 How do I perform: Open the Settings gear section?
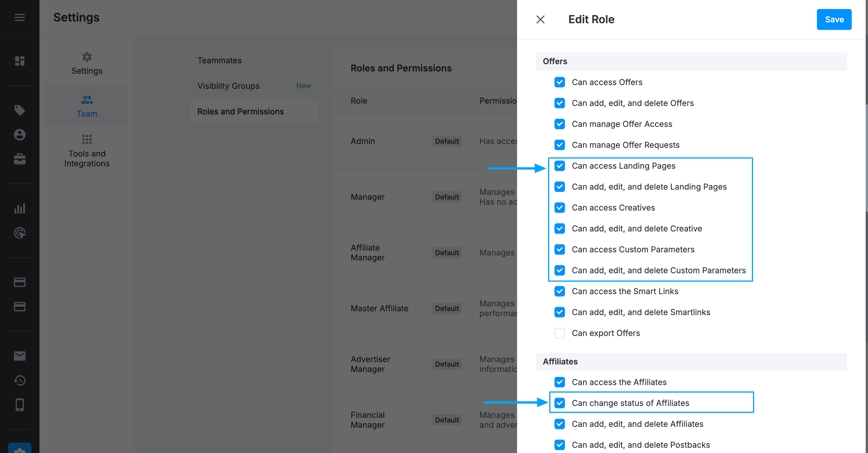pyautogui.click(x=87, y=63)
